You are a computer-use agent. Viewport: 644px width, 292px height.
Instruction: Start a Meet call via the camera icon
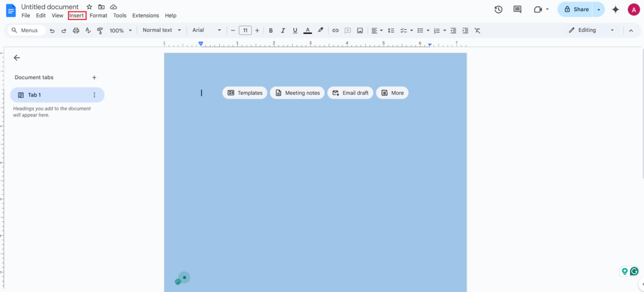coord(539,10)
